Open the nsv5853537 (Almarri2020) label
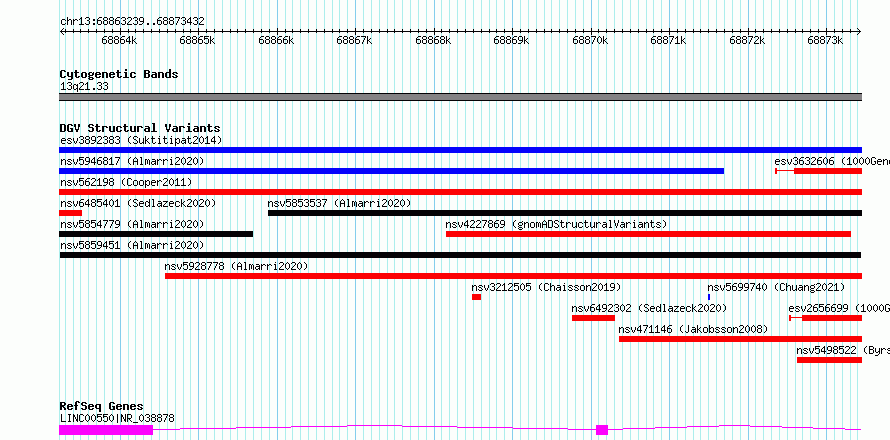The image size is (890, 440). coord(339,203)
